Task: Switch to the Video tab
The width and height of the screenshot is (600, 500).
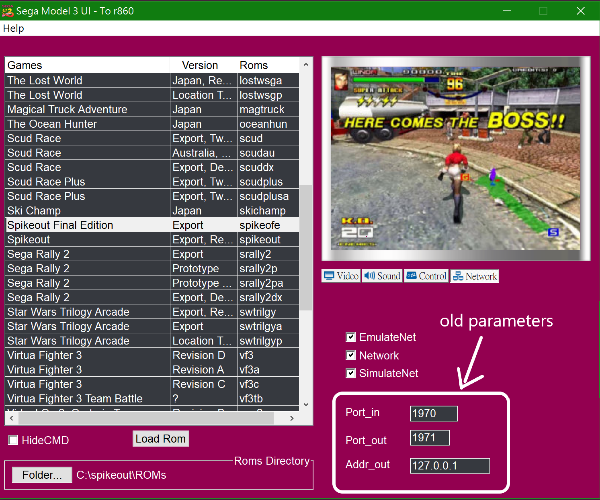Action: click(x=341, y=276)
